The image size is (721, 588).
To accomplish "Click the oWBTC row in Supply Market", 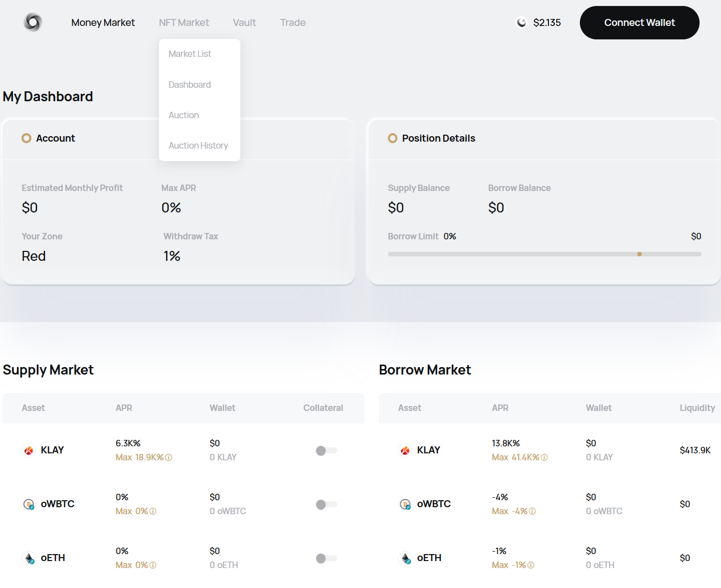I will [183, 504].
